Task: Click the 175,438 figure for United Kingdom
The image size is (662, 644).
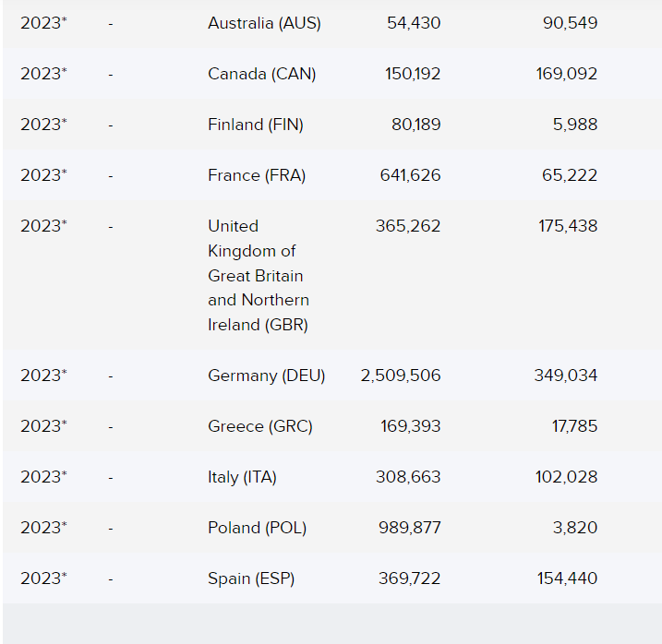Action: pyautogui.click(x=568, y=225)
